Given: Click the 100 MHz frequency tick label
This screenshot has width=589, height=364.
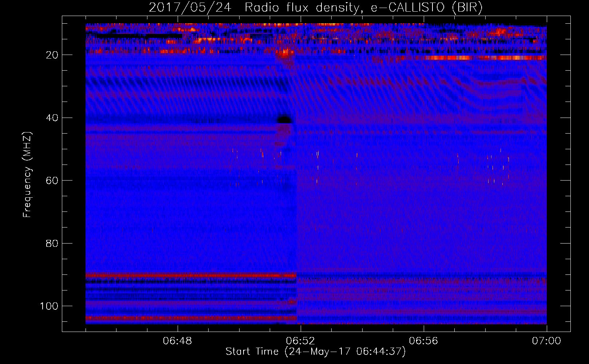Looking at the screenshot, I should click(49, 306).
